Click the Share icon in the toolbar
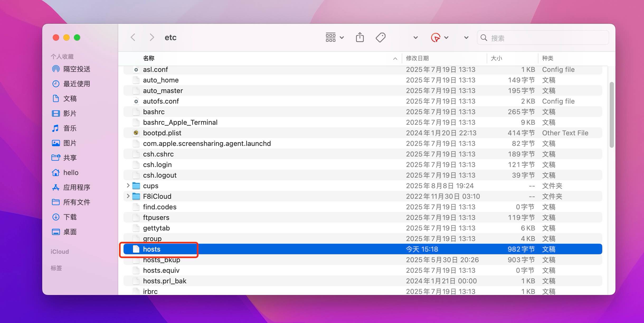The image size is (644, 323). (360, 37)
